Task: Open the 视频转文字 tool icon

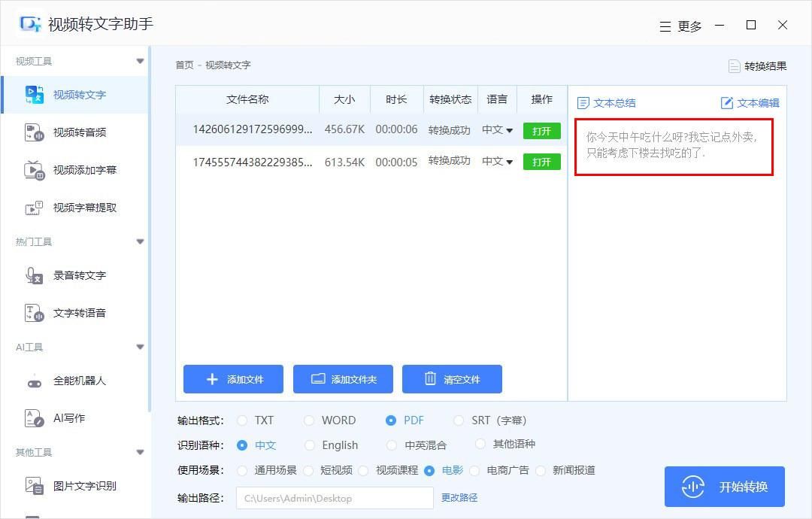Action: (x=35, y=95)
